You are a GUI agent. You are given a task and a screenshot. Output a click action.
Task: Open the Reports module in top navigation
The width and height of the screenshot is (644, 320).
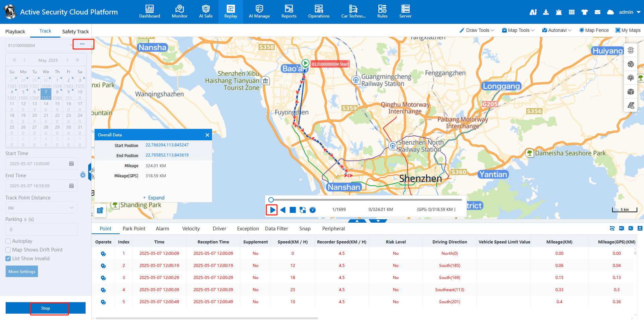point(289,11)
